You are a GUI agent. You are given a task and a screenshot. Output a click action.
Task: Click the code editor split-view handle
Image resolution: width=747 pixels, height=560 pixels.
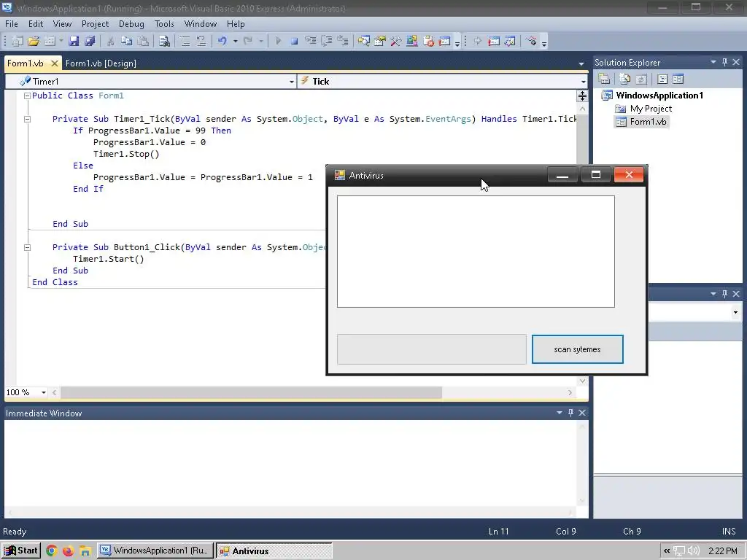pyautogui.click(x=582, y=96)
